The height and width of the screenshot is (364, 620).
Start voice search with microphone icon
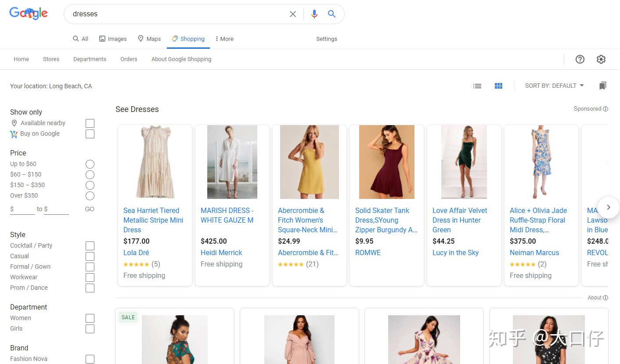[314, 14]
